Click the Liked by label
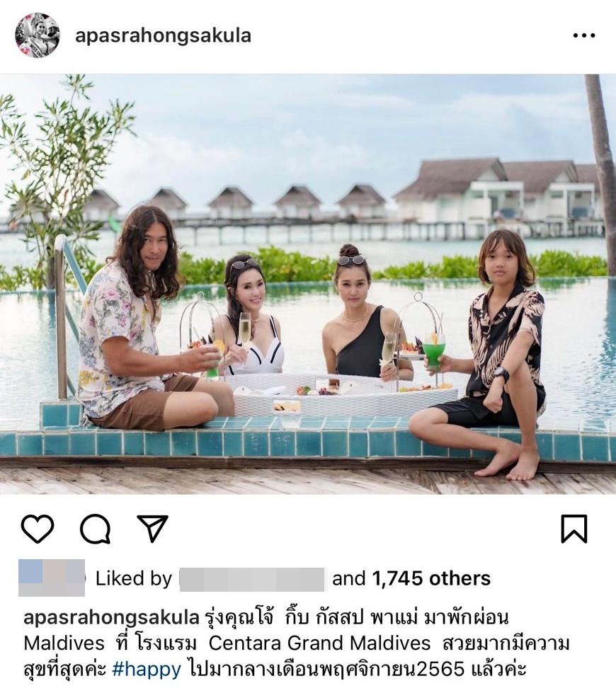The height and width of the screenshot is (688, 616). tap(134, 579)
